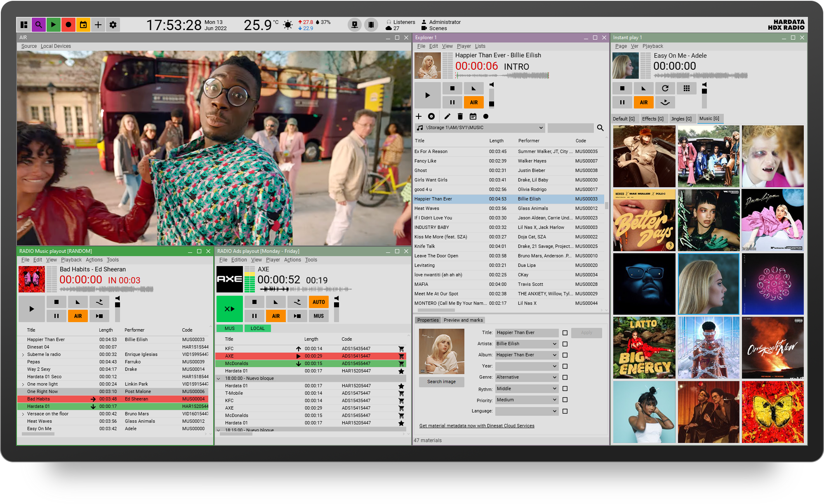The image size is (824, 504).
Task: Collapse the 18:00:00 Nuevo bloque block
Action: click(x=219, y=379)
